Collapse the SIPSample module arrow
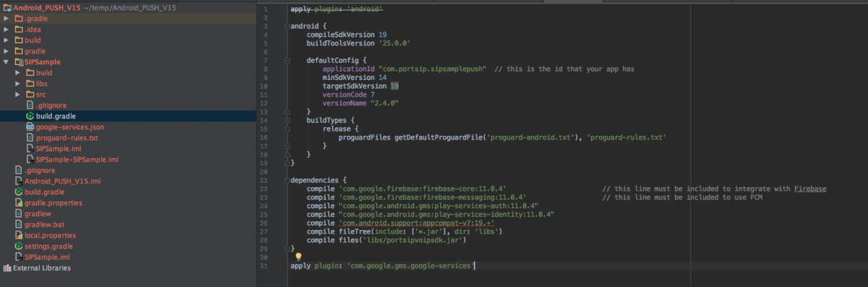This screenshot has width=868, height=287. pyautogui.click(x=6, y=62)
